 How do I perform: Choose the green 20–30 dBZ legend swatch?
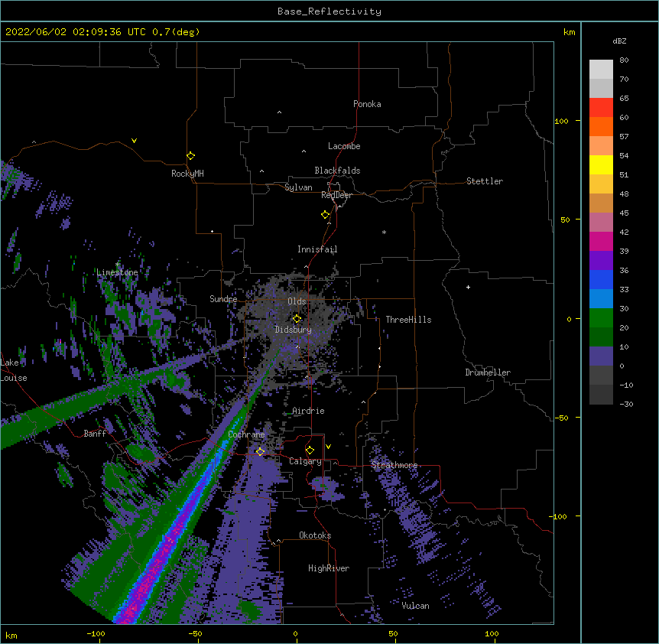(x=601, y=318)
